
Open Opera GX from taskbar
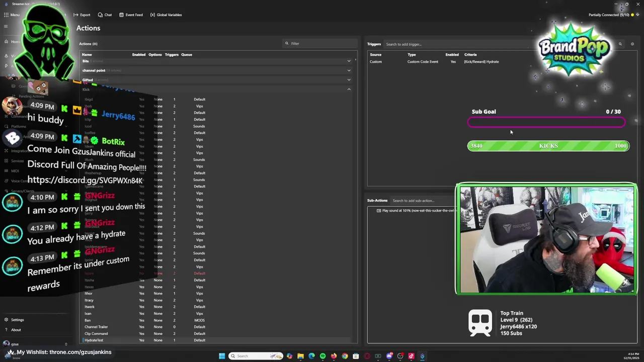click(x=367, y=356)
